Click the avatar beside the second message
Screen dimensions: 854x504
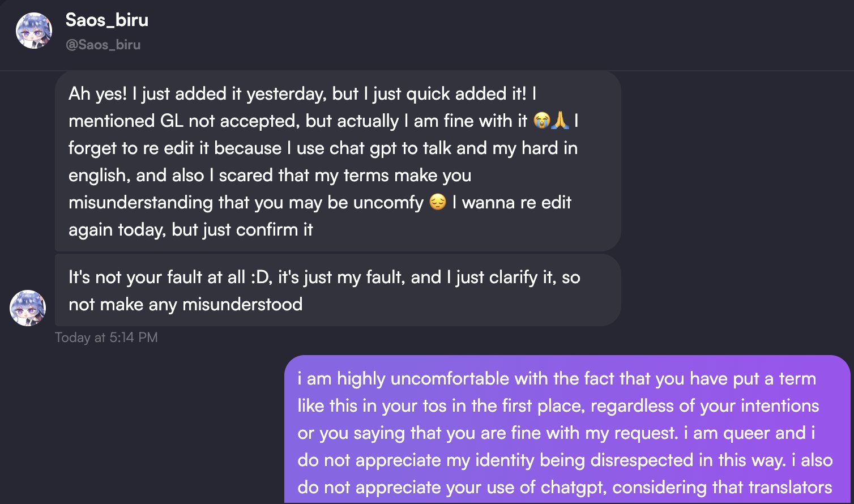point(28,308)
